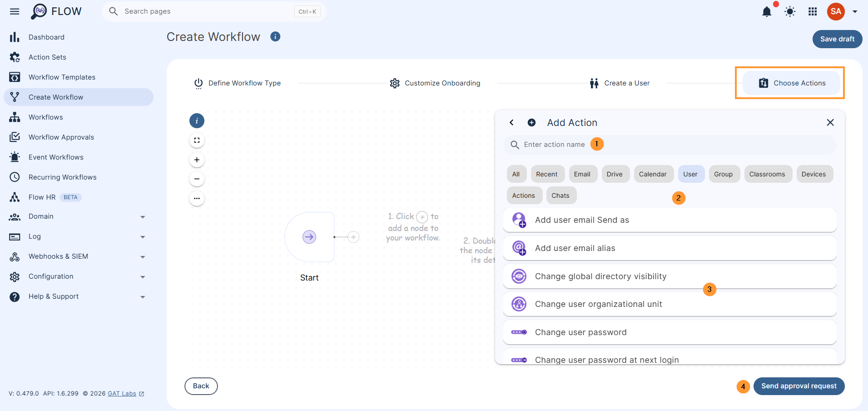Open Workflow Templates page

(79, 77)
